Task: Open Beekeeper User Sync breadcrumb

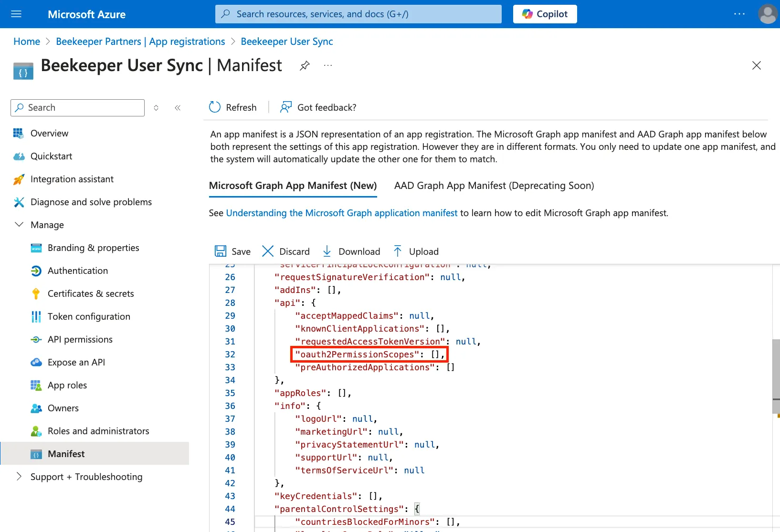Action: [287, 42]
